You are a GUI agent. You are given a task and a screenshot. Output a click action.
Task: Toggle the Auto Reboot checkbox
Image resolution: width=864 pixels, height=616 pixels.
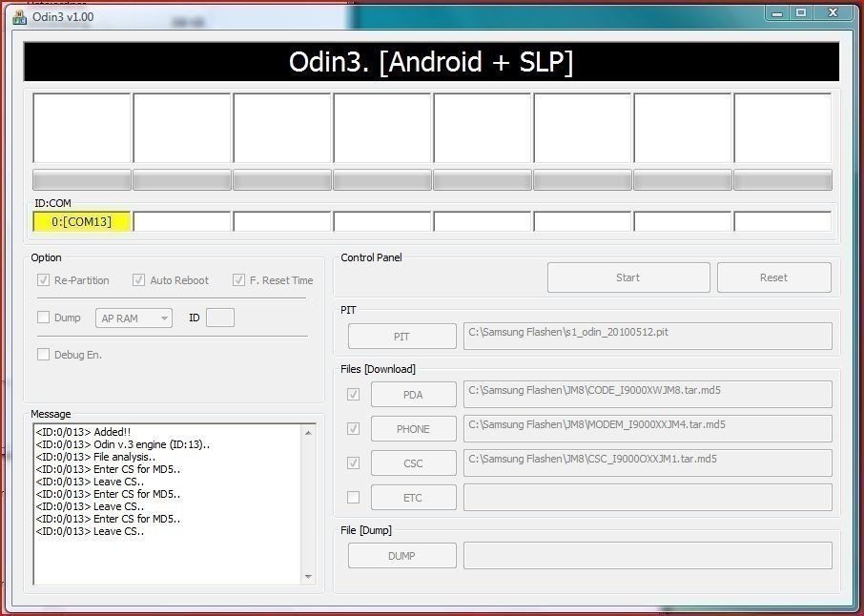pyautogui.click(x=139, y=280)
